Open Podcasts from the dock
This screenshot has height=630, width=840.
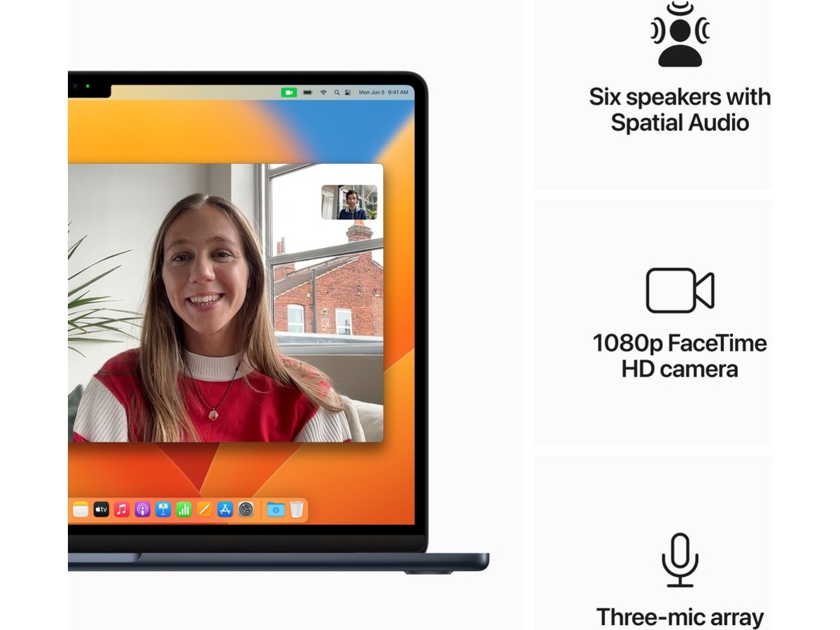click(x=142, y=510)
